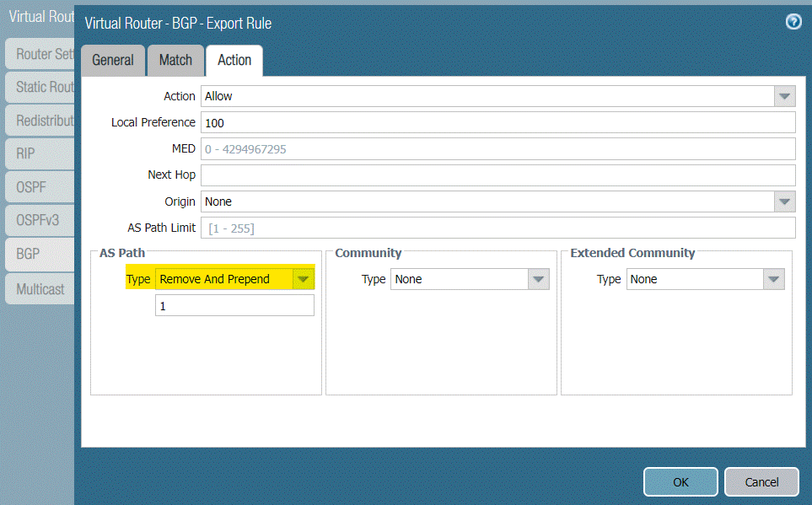812x505 pixels.
Task: Click the MED input field
Action: [497, 148]
